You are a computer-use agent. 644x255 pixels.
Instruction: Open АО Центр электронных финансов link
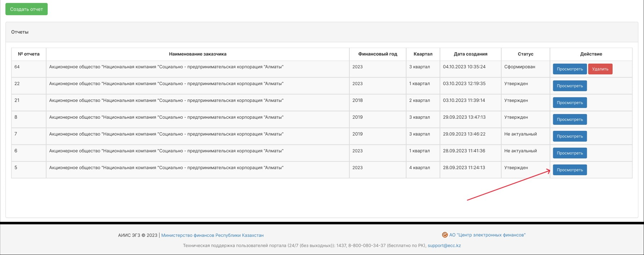click(487, 235)
